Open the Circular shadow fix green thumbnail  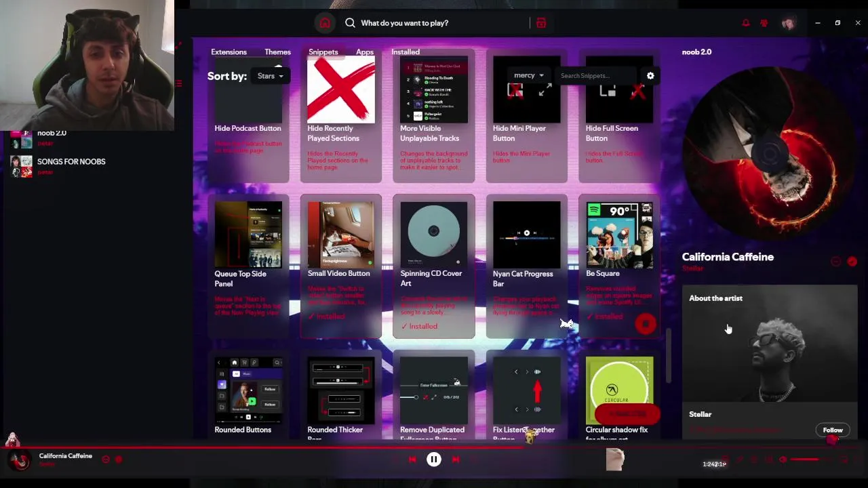coord(620,390)
